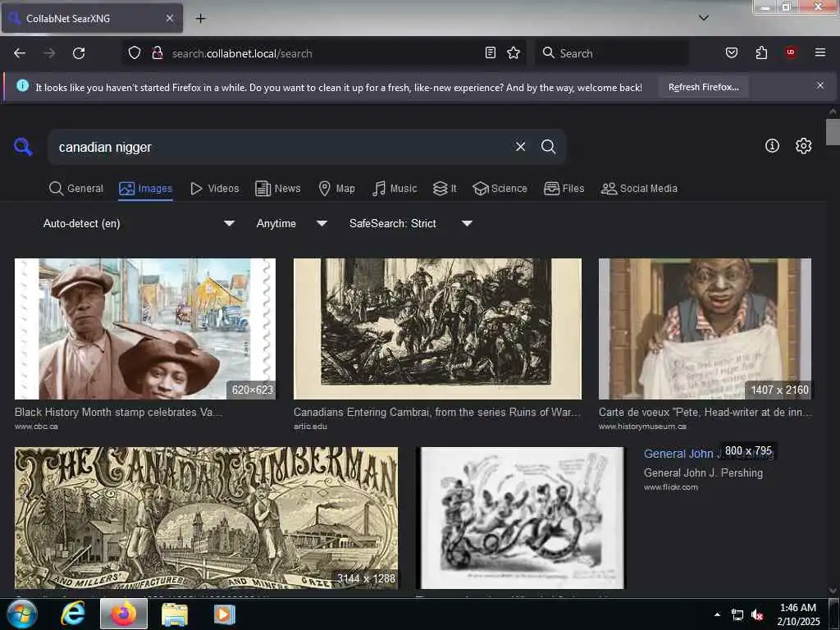840x630 pixels.
Task: Open the Windows Start menu
Action: click(22, 614)
